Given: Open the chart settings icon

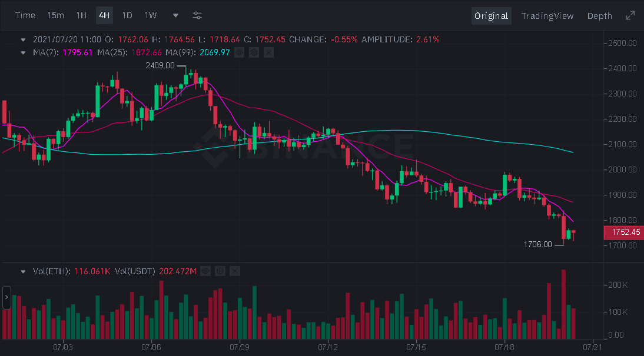Looking at the screenshot, I should pyautogui.click(x=197, y=15).
